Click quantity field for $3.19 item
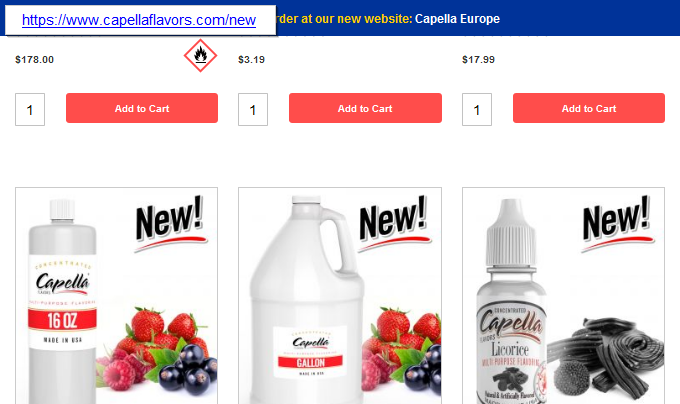This screenshot has width=680, height=404. point(253,110)
